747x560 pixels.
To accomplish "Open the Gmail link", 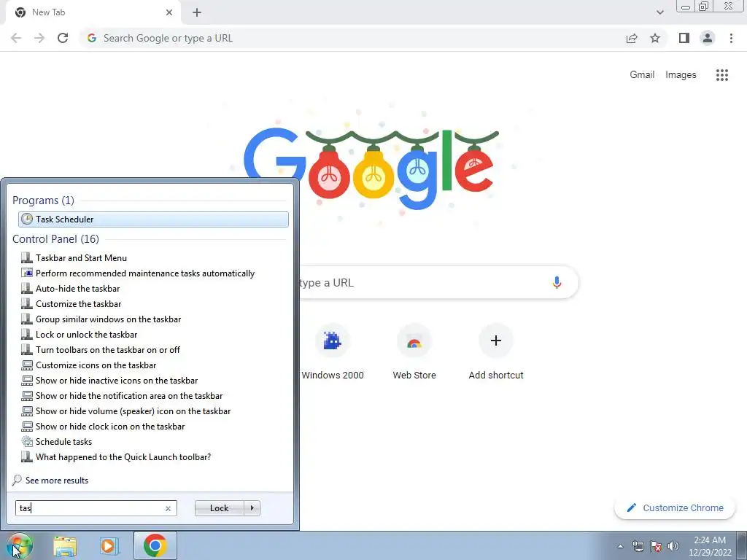I will pyautogui.click(x=642, y=75).
